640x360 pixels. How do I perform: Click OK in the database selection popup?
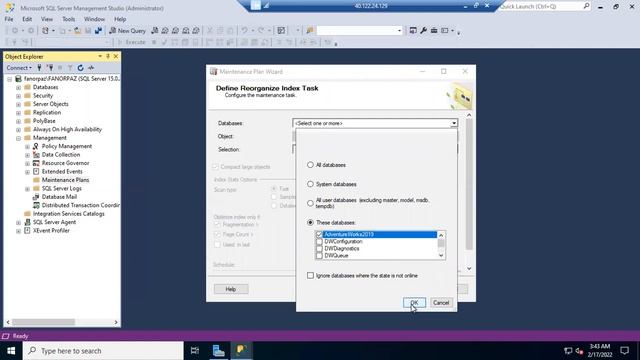click(x=414, y=302)
